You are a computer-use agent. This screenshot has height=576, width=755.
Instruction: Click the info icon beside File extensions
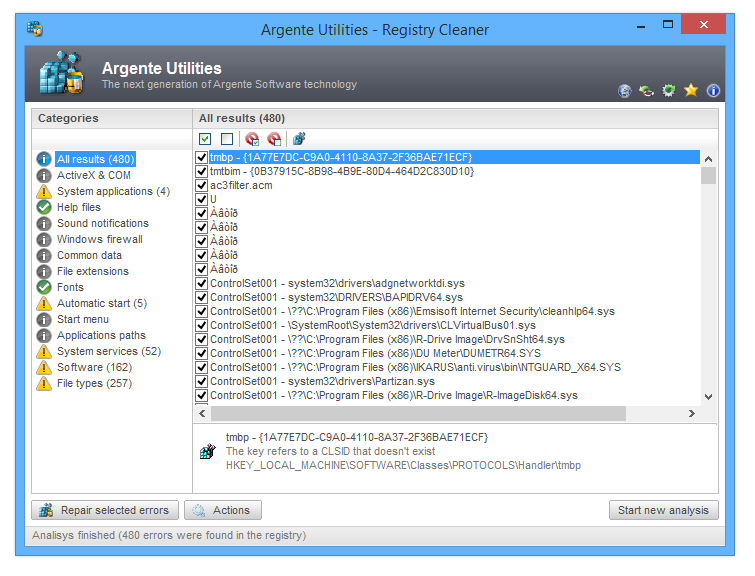(44, 272)
